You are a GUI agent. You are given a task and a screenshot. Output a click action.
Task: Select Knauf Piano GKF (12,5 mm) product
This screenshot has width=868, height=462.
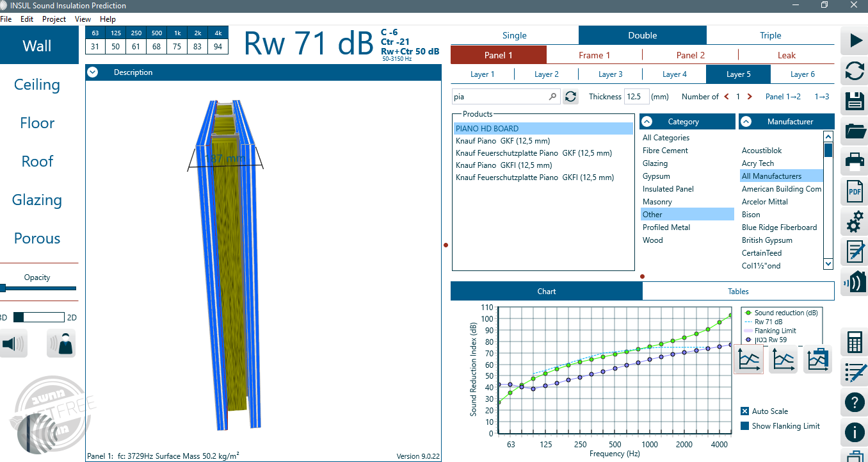coord(503,141)
